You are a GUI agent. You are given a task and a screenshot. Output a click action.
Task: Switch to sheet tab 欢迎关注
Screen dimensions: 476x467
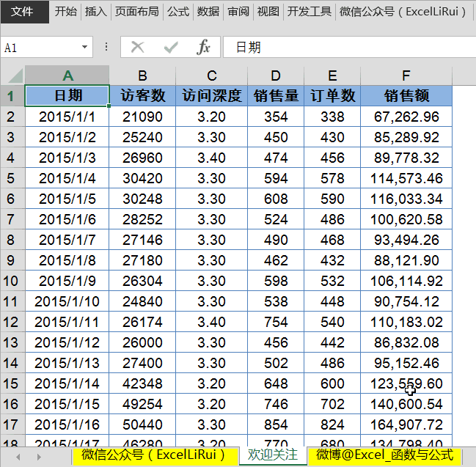click(273, 455)
